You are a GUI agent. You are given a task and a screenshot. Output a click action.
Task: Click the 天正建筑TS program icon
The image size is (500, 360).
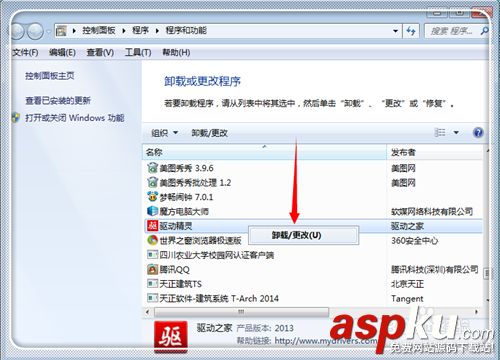tap(152, 284)
